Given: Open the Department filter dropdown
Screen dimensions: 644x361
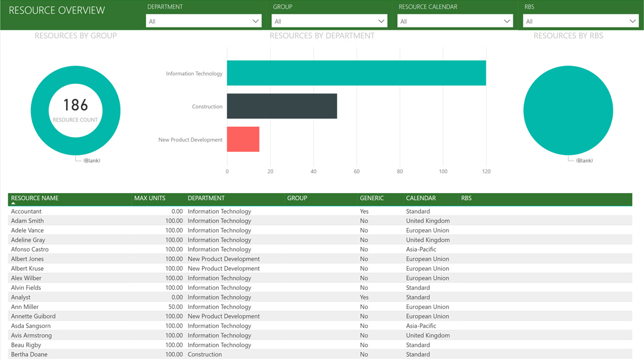Looking at the screenshot, I should pos(203,21).
